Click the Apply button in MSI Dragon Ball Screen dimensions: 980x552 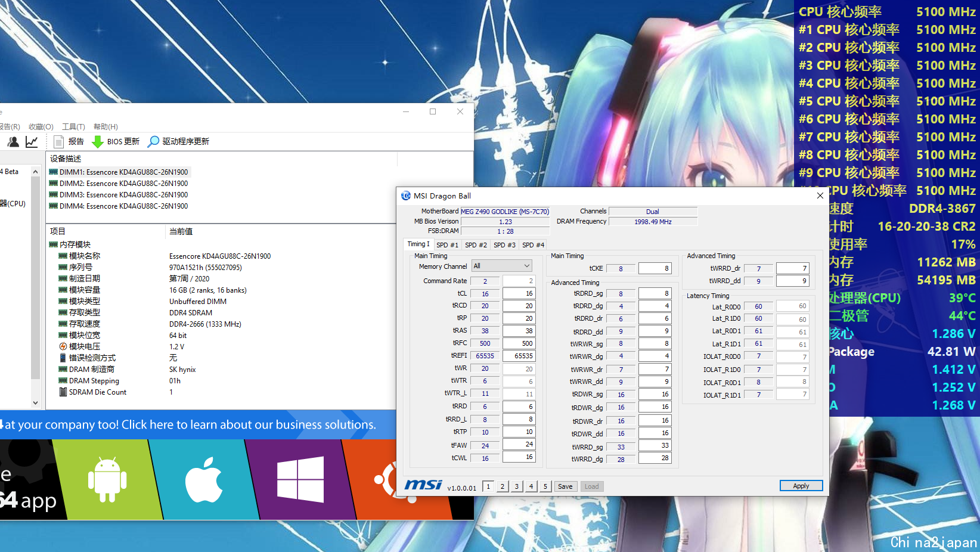[801, 486]
